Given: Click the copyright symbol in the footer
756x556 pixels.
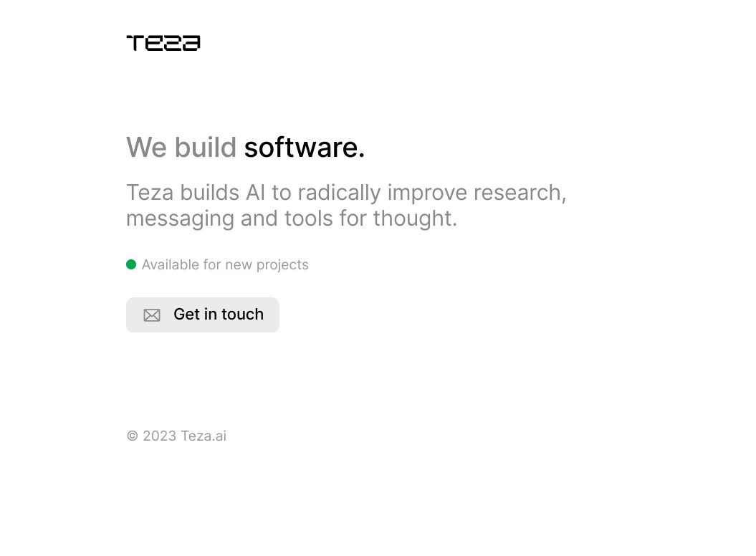Looking at the screenshot, I should click(x=132, y=436).
